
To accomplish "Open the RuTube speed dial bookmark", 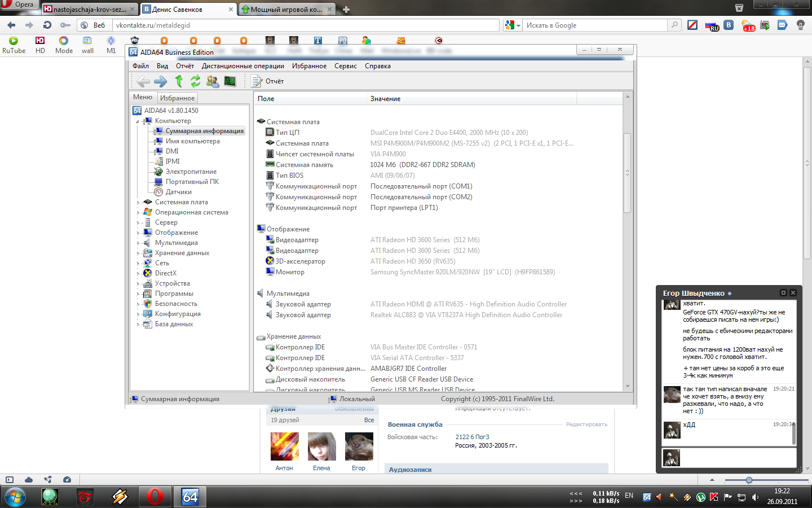I will 14,45.
